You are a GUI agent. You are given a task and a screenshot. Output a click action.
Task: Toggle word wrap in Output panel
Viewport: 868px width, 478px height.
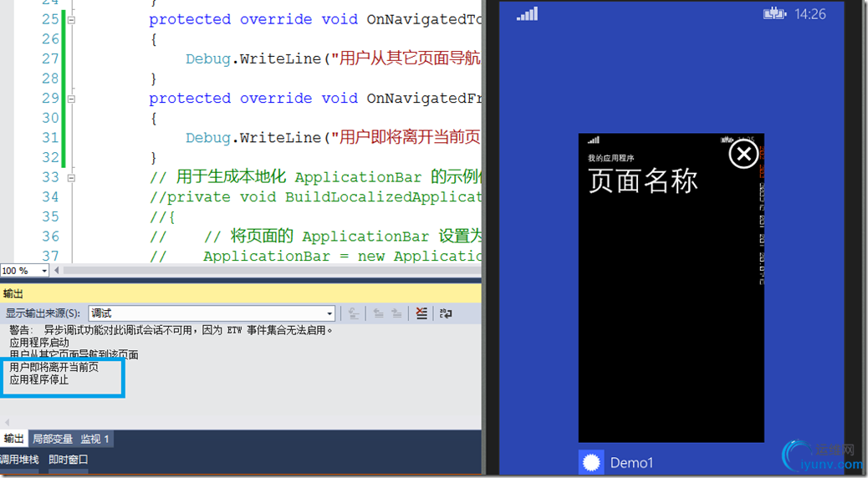pos(446,313)
